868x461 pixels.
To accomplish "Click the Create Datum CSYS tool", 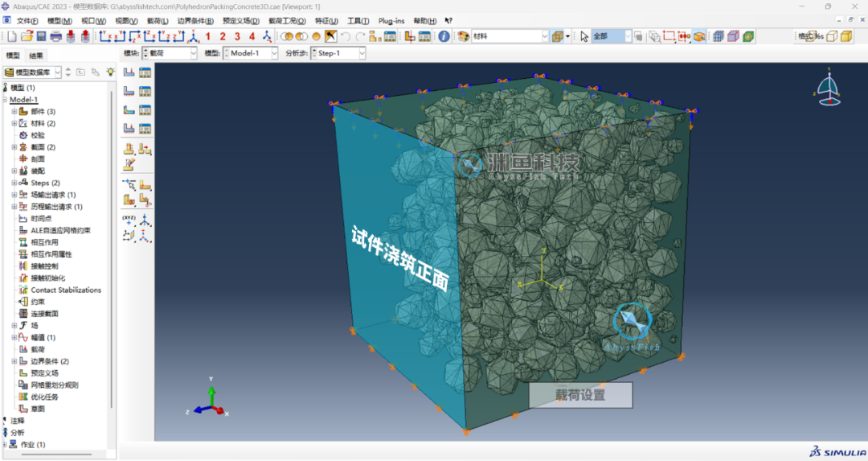I will pos(145,237).
